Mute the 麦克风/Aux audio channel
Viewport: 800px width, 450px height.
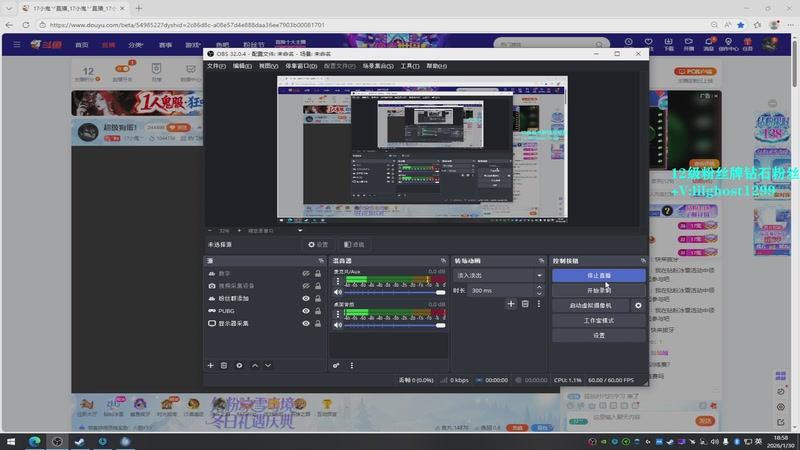coord(338,292)
